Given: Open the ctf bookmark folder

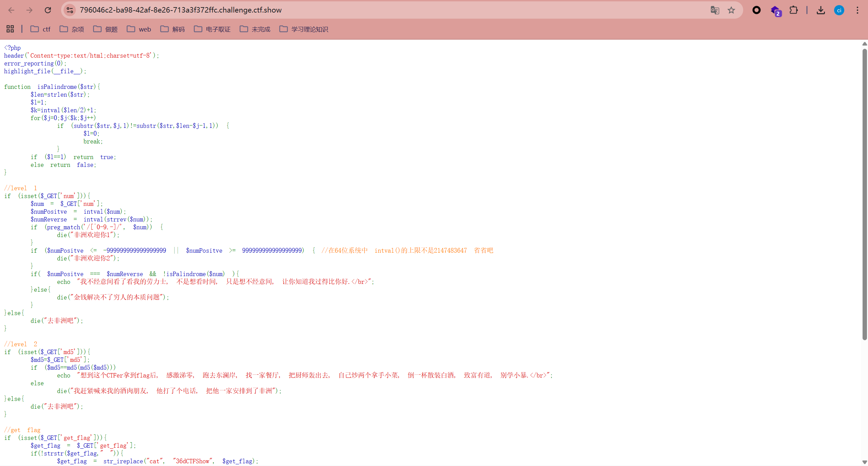Looking at the screenshot, I should (40, 29).
